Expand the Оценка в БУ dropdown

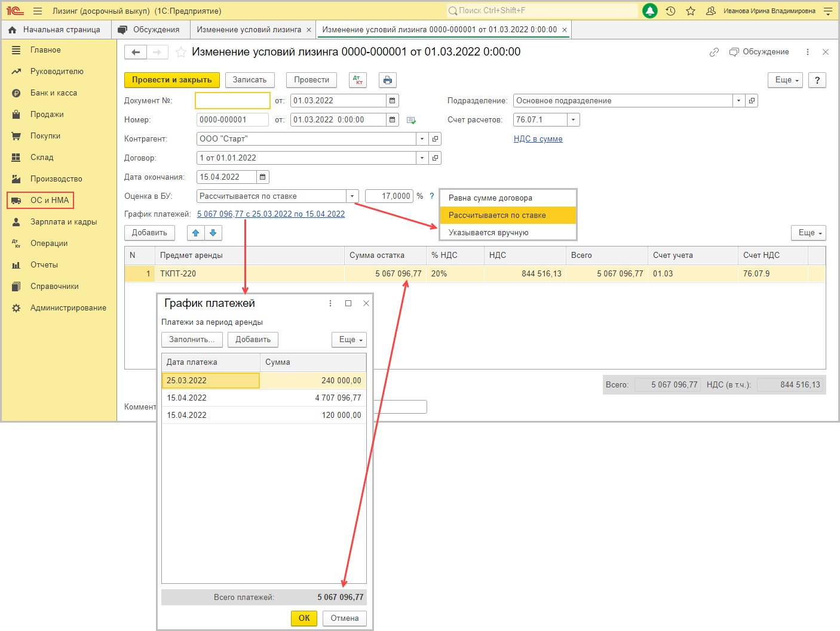(x=352, y=196)
